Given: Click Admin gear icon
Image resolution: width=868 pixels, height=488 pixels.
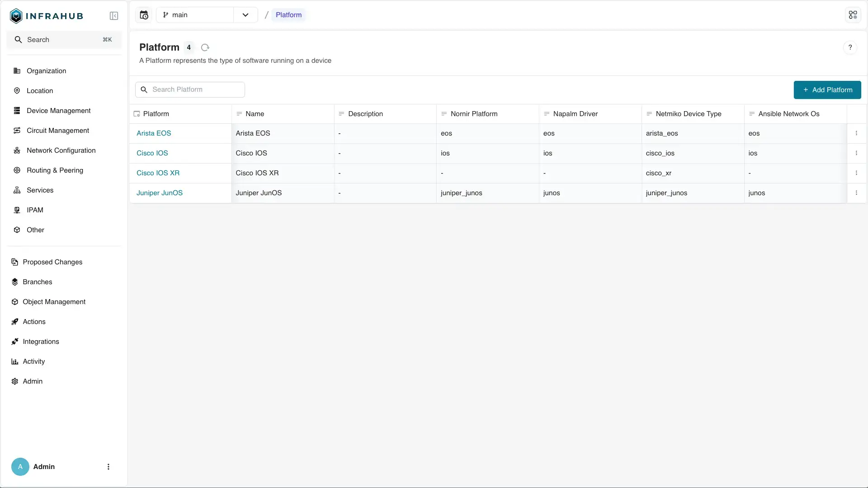Looking at the screenshot, I should [x=15, y=381].
